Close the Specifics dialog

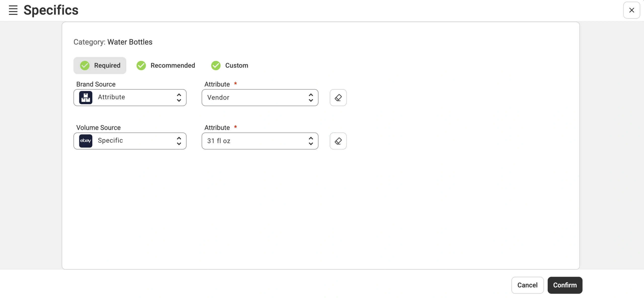pyautogui.click(x=631, y=10)
